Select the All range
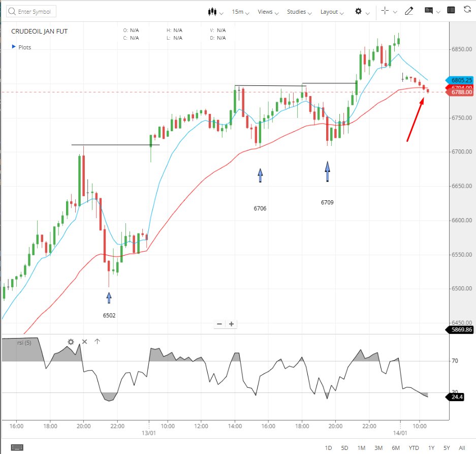This screenshot has width=476, height=454. pos(462,448)
